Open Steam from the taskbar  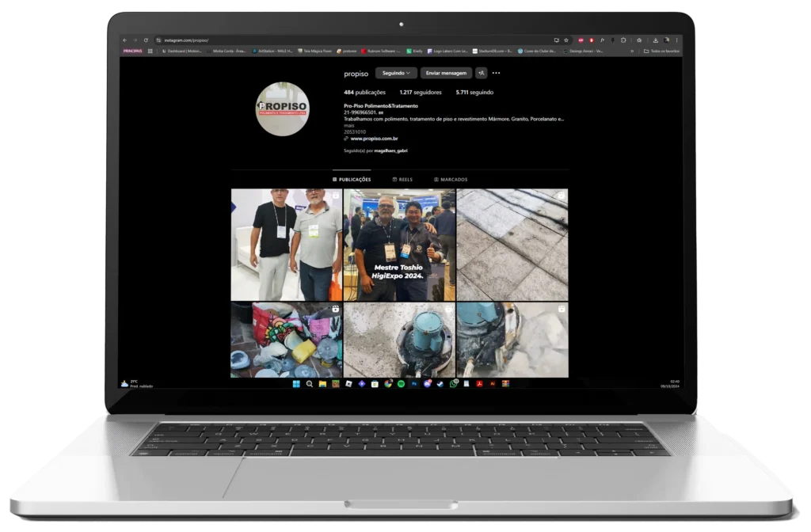(440, 384)
